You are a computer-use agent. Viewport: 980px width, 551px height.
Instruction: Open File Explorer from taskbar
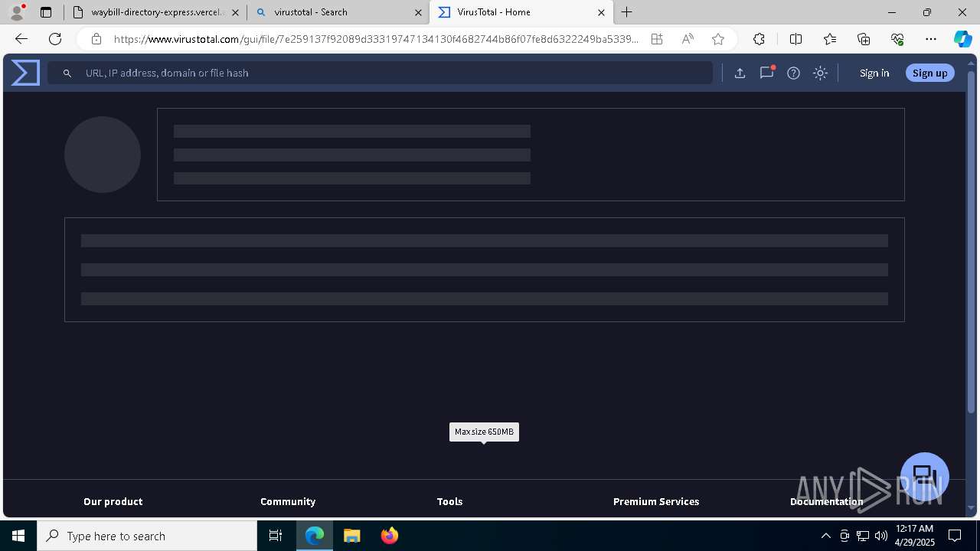351,536
